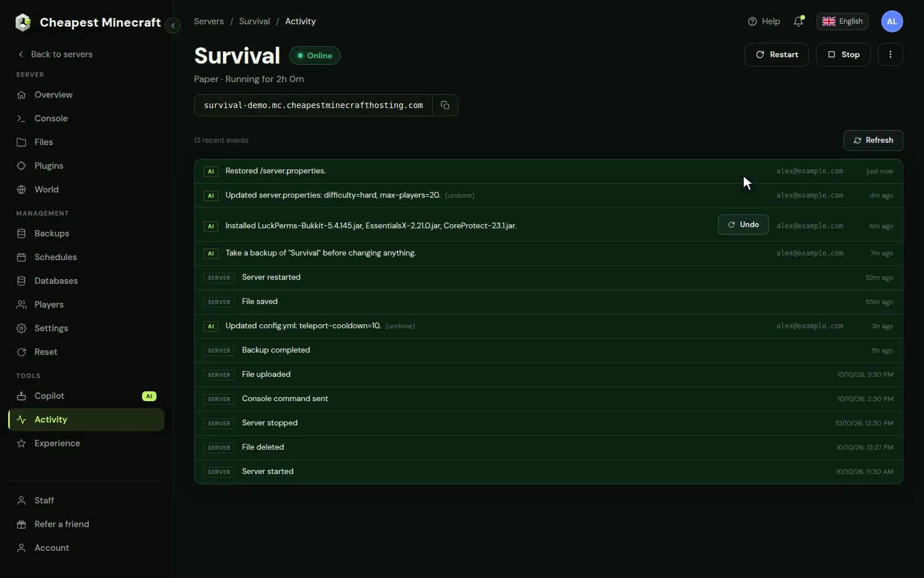Open the Files folder icon
This screenshot has width=924, height=578.
21,142
